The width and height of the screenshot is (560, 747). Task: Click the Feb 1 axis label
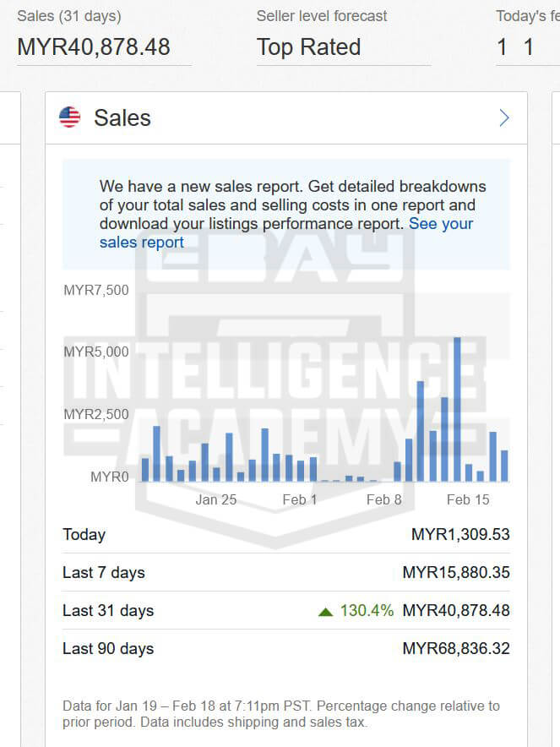300,499
